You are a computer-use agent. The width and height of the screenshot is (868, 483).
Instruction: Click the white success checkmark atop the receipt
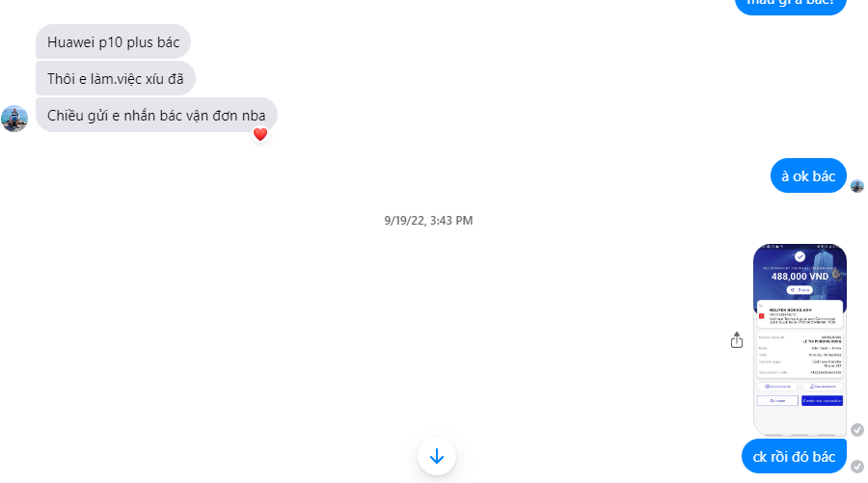point(800,256)
